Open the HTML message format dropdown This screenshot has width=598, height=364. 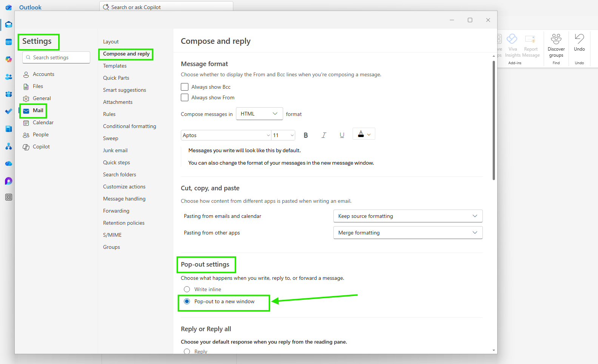click(x=259, y=114)
